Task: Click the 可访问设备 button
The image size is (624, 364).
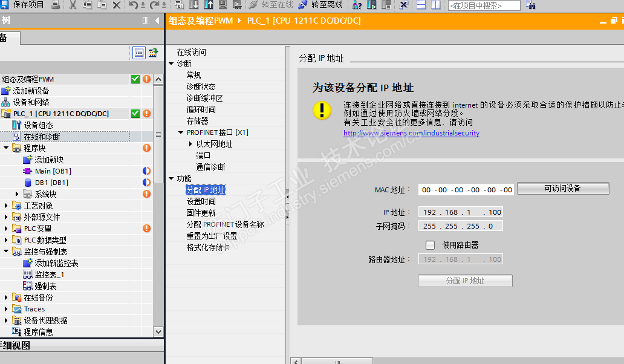Action: [x=563, y=189]
